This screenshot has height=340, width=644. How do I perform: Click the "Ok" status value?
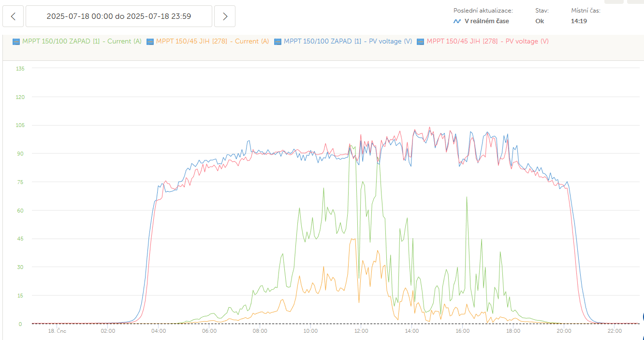pos(540,21)
